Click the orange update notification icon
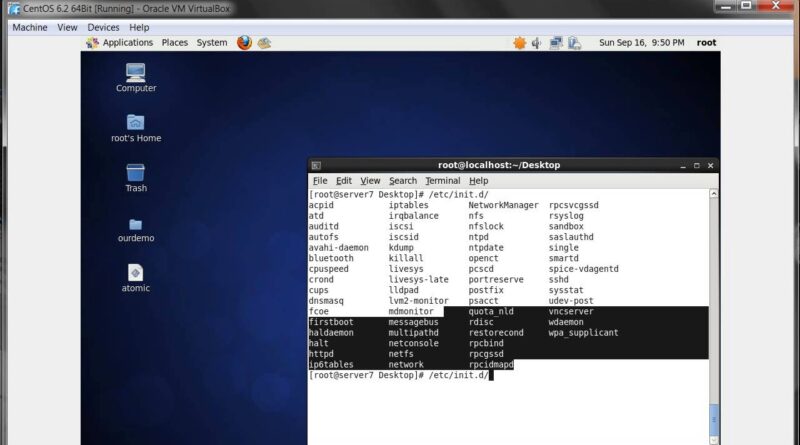800x445 pixels. point(519,43)
